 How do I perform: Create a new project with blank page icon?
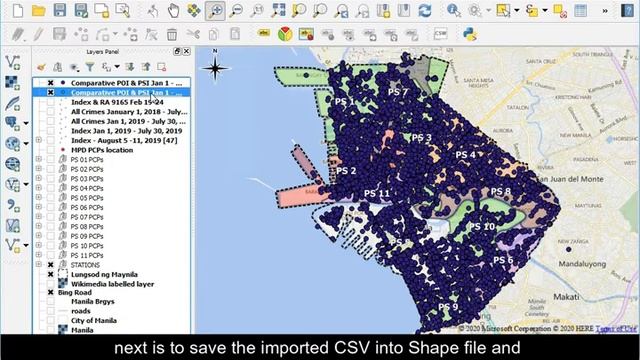pos(18,11)
